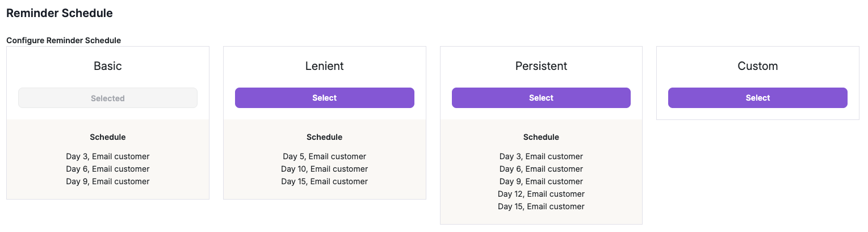This screenshot has width=868, height=232.
Task: Click the Persistent card title
Action: click(541, 66)
